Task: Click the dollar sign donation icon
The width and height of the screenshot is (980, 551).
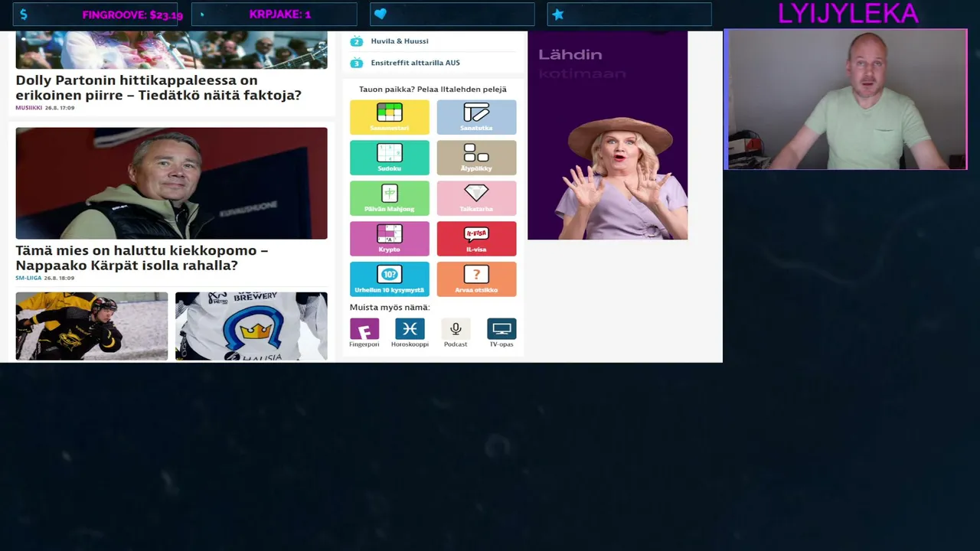Action: pos(24,15)
